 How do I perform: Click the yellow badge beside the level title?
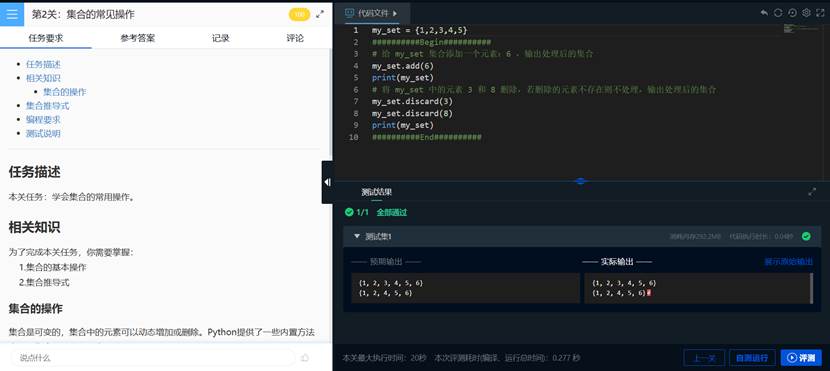click(299, 14)
